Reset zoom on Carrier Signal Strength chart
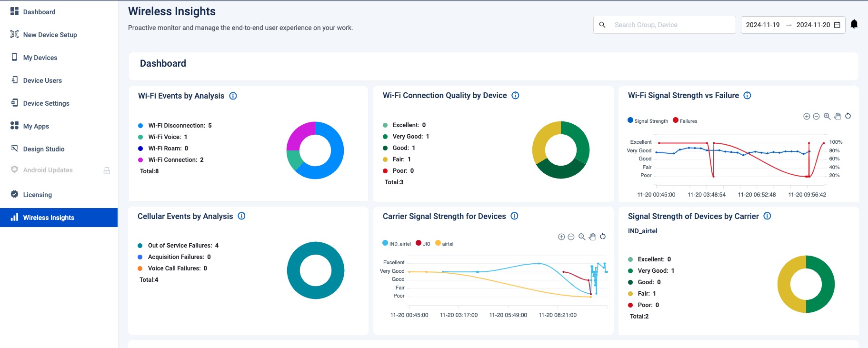The height and width of the screenshot is (348, 868). coord(603,237)
